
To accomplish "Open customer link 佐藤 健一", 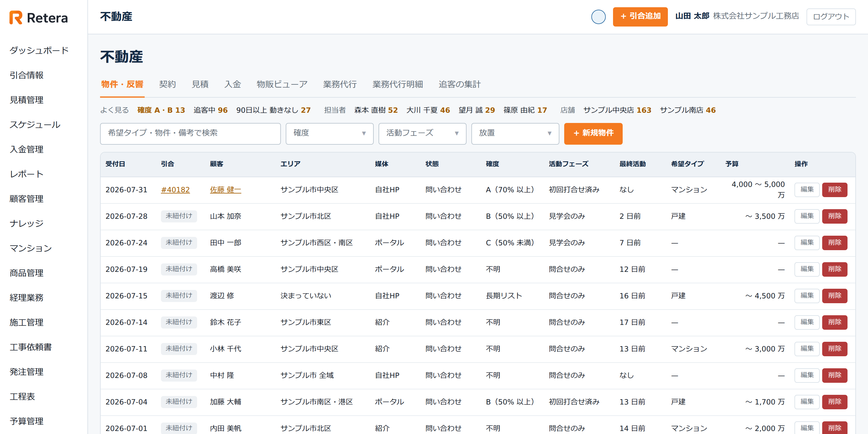I will [x=225, y=190].
